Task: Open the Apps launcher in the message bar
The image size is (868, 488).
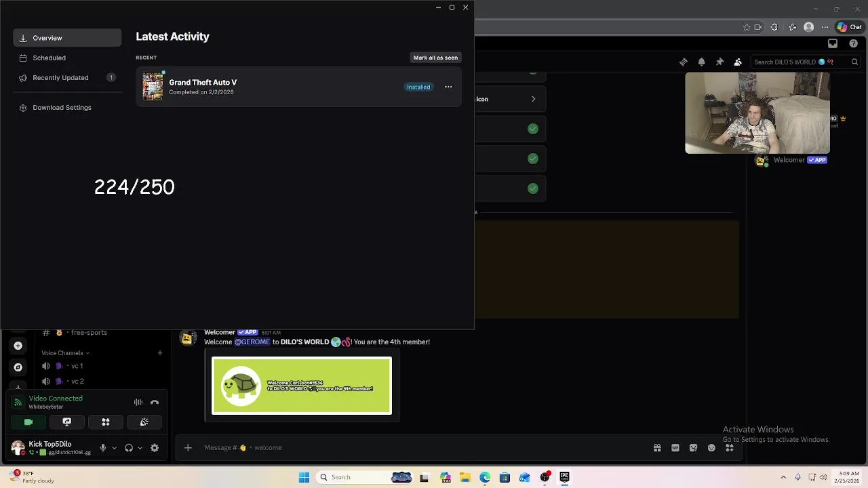Action: [x=730, y=447]
